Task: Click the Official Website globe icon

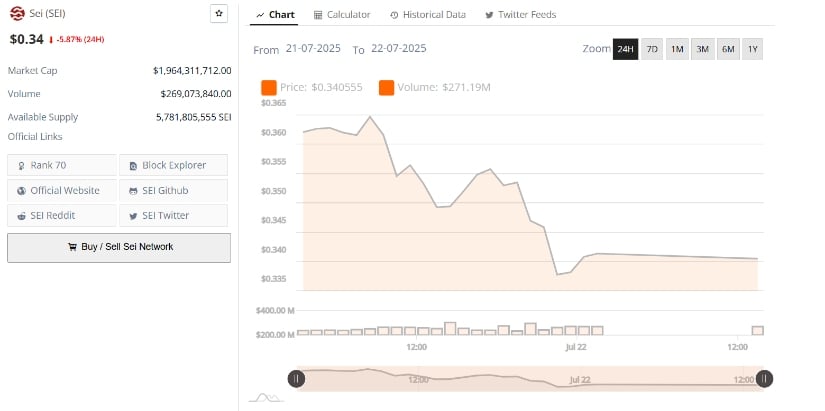Action: pyautogui.click(x=22, y=191)
